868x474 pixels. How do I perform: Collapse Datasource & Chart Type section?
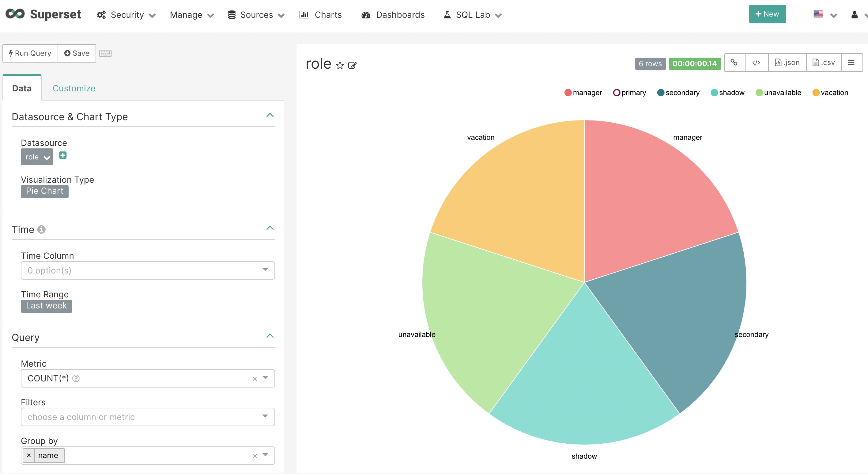pos(270,115)
